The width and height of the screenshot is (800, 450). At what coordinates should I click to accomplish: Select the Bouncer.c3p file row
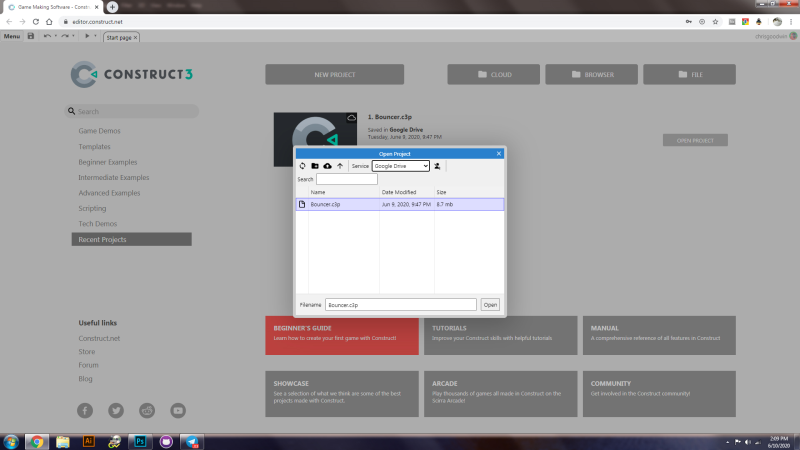click(x=399, y=204)
